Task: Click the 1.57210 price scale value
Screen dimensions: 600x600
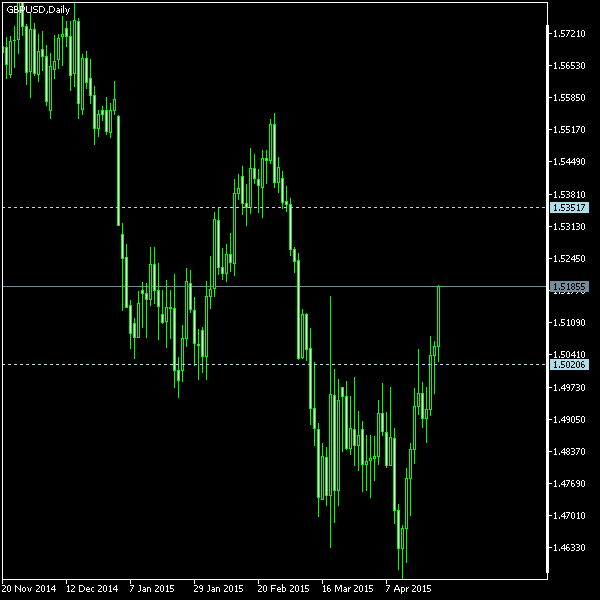Action: 569,34
